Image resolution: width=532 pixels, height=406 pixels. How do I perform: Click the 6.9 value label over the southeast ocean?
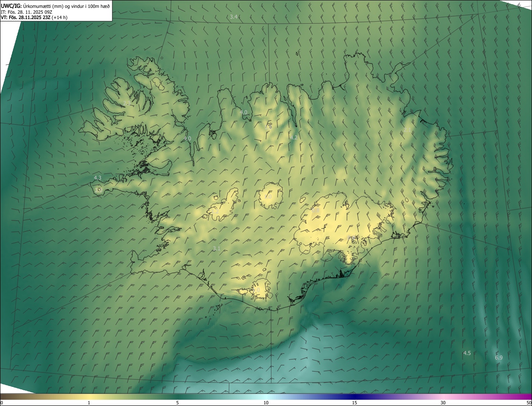coord(499,357)
